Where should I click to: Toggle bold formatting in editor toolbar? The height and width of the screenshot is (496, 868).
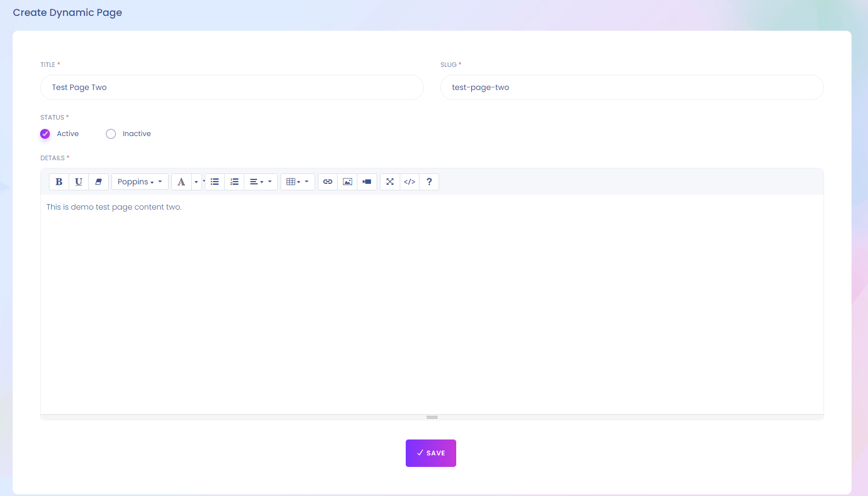tap(59, 182)
